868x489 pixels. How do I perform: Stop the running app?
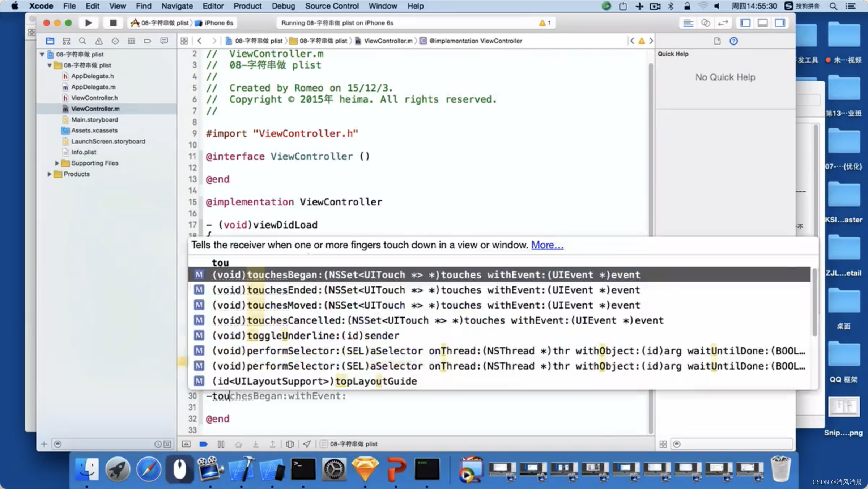pos(113,23)
